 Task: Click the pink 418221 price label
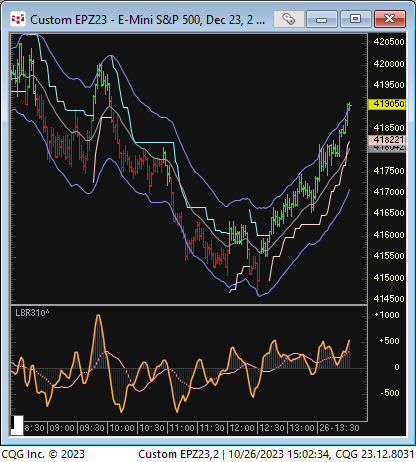(387, 140)
